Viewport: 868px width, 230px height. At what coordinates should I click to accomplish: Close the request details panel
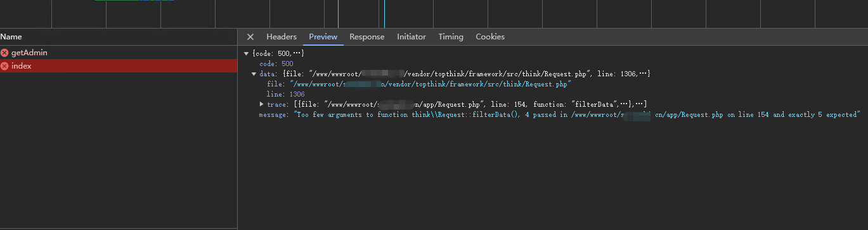coord(250,37)
